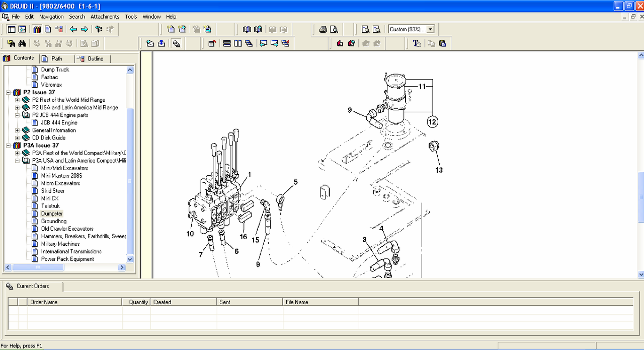Expand the P2 Rest of the World Mid Range node
Screen dimensions: 644x350
point(17,100)
